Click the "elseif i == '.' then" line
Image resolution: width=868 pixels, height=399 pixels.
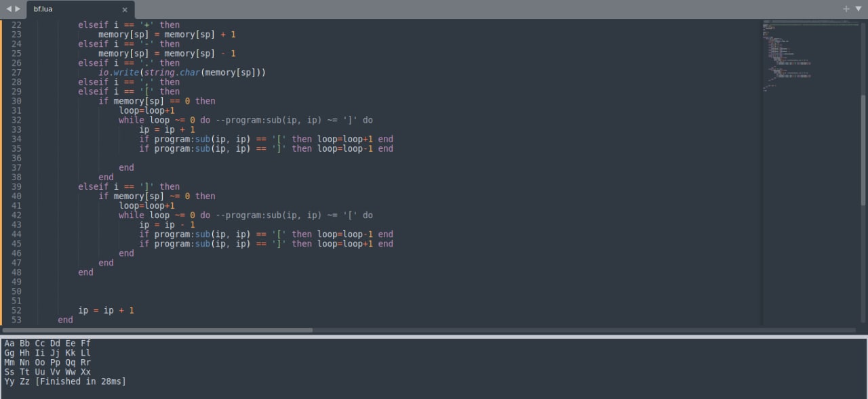point(129,63)
